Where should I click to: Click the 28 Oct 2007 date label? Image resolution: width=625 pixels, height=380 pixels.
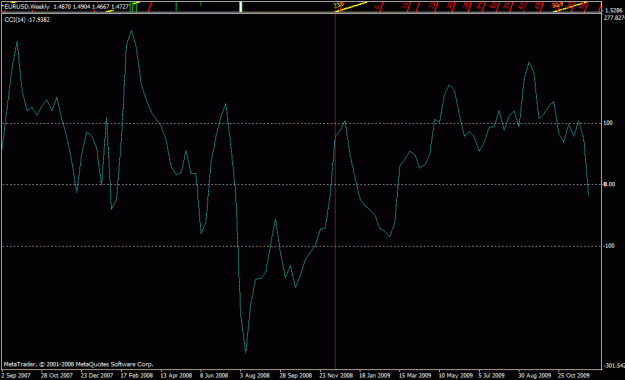(57, 376)
